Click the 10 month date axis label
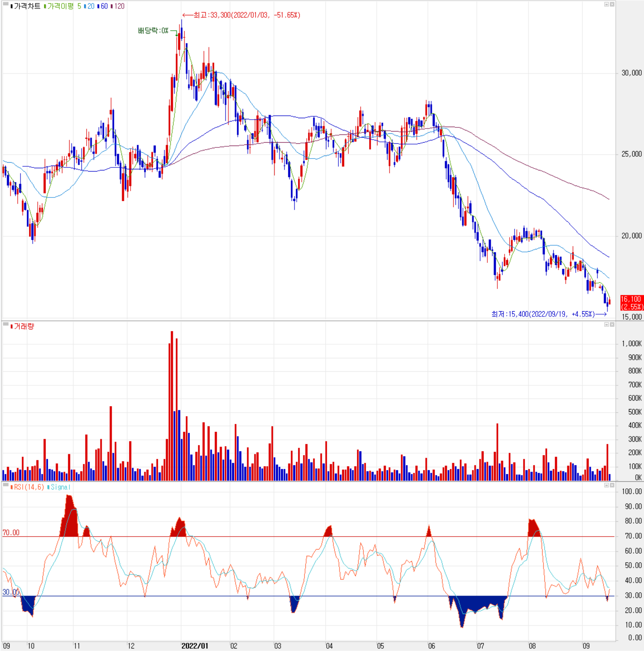Screen dimensions: 644x651 point(31,646)
